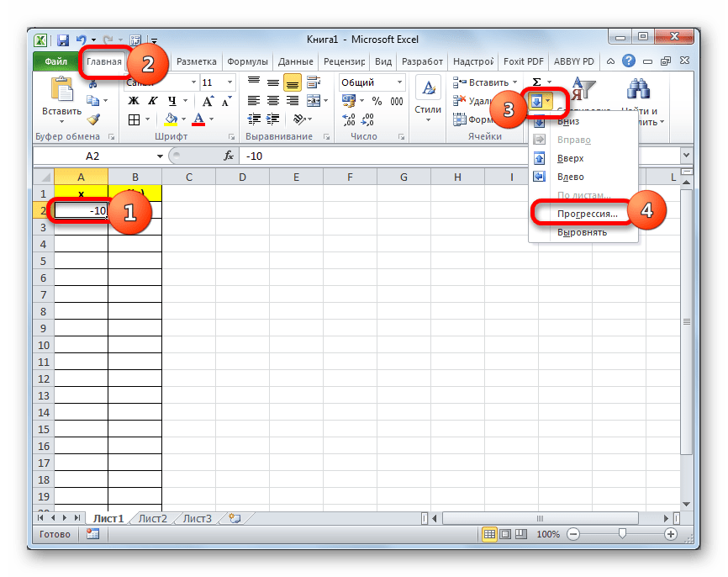Click the zoom in plus button
Image resolution: width=728 pixels, height=577 pixels.
671,534
